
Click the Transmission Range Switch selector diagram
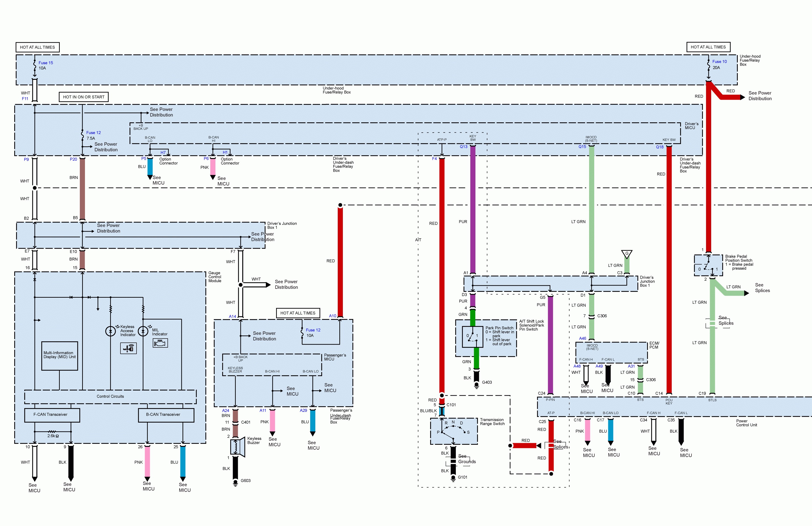coord(454,431)
